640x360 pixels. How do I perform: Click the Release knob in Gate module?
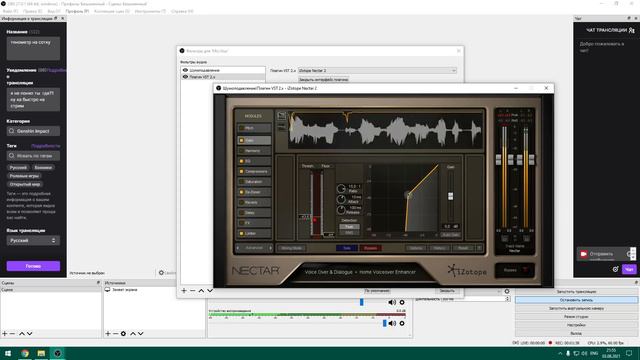point(341,210)
